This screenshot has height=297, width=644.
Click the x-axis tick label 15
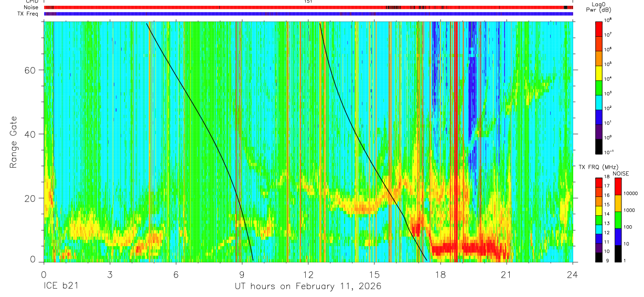pos(374,274)
